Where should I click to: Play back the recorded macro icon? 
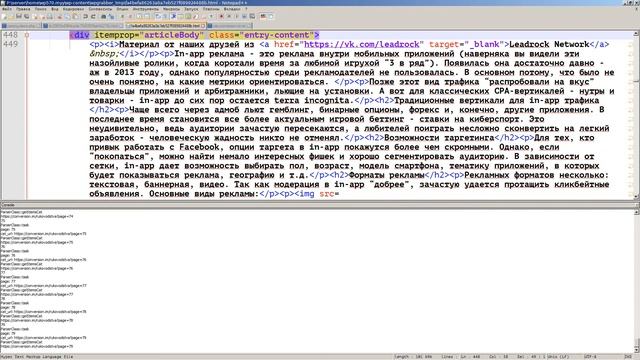236,16
